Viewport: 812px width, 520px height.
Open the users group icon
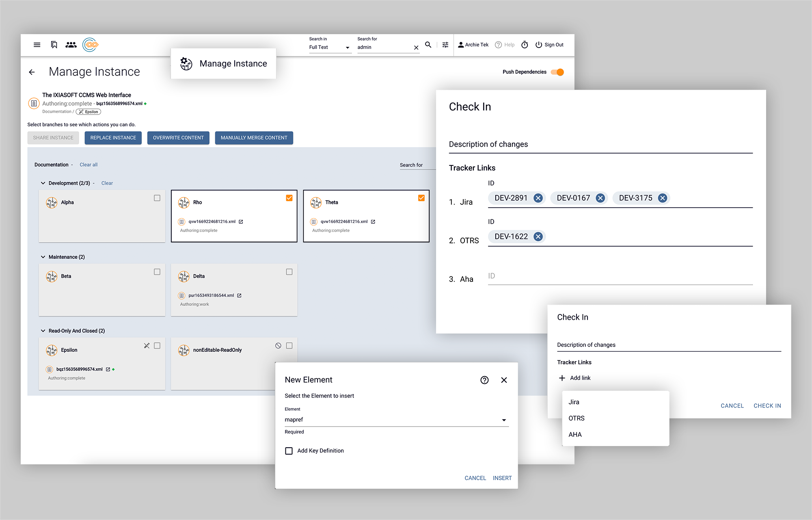(x=71, y=45)
